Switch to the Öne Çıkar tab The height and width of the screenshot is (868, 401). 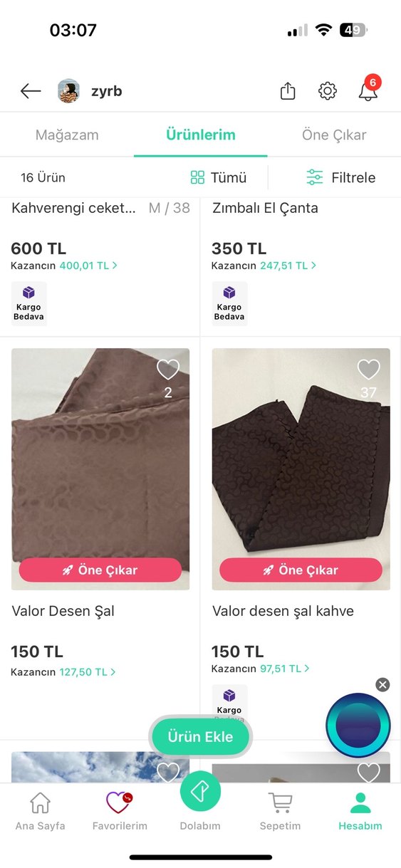pyautogui.click(x=334, y=135)
